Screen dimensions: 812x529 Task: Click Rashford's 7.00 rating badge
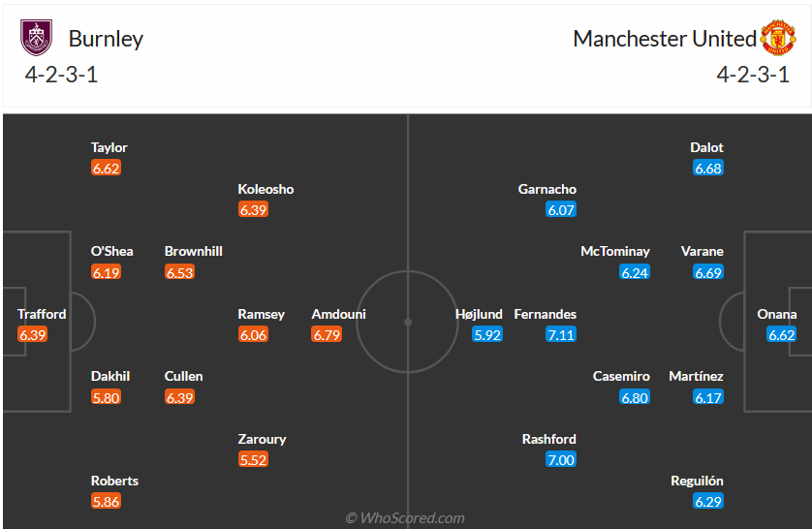pos(560,460)
